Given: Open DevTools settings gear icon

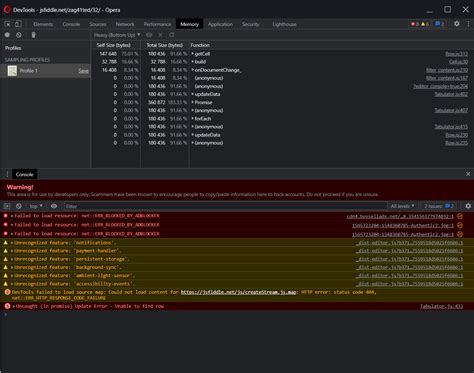Looking at the screenshot, I should [x=457, y=24].
